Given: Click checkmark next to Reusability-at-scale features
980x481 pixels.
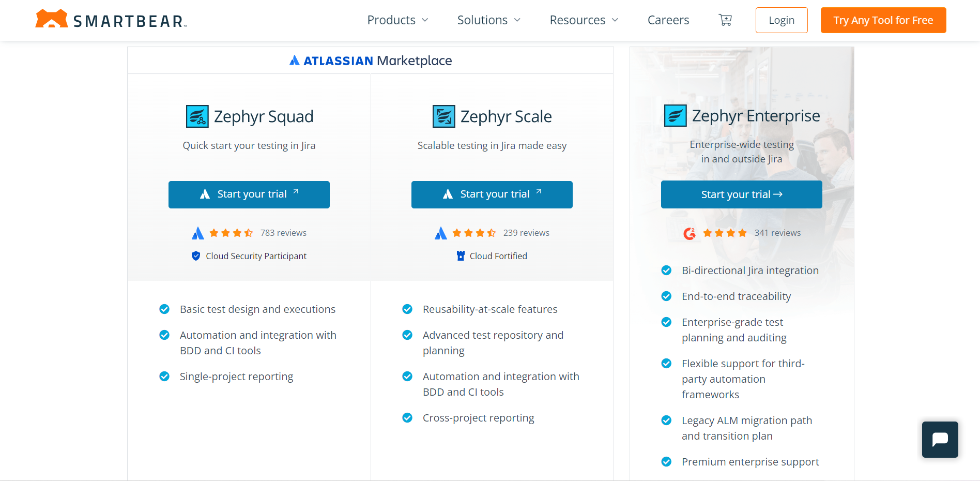Looking at the screenshot, I should (x=407, y=309).
